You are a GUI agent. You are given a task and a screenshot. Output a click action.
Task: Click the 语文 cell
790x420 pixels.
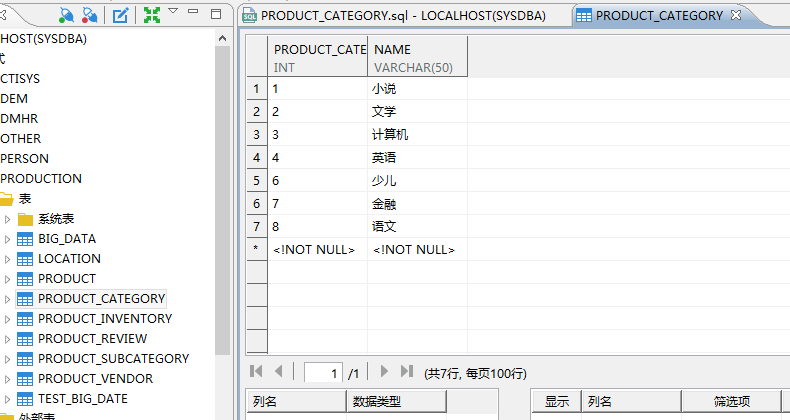pos(417,227)
